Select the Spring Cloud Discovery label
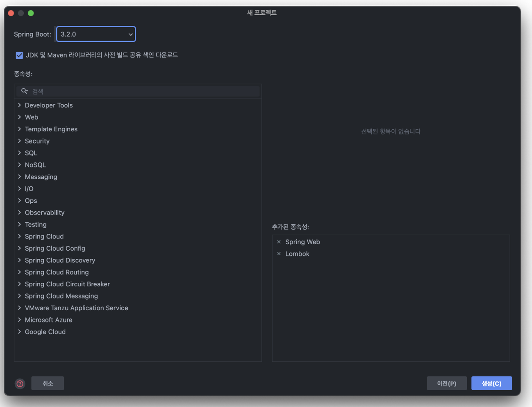This screenshot has height=407, width=532. click(60, 260)
